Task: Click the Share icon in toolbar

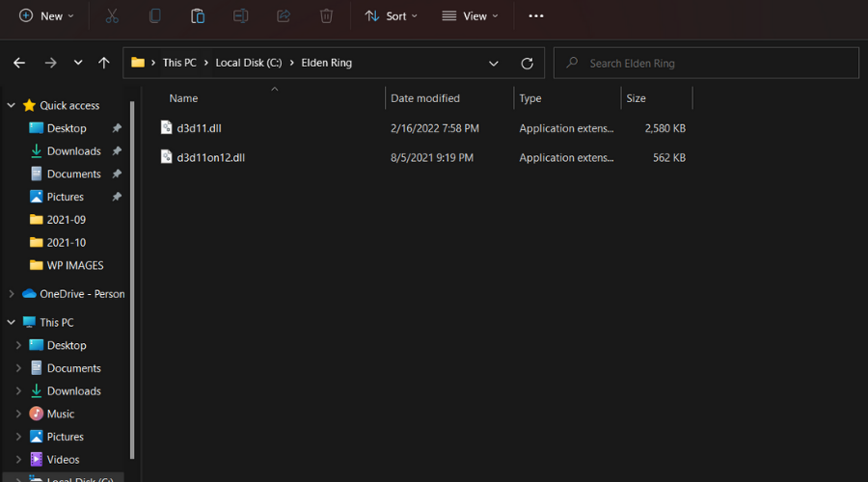Action: [284, 16]
